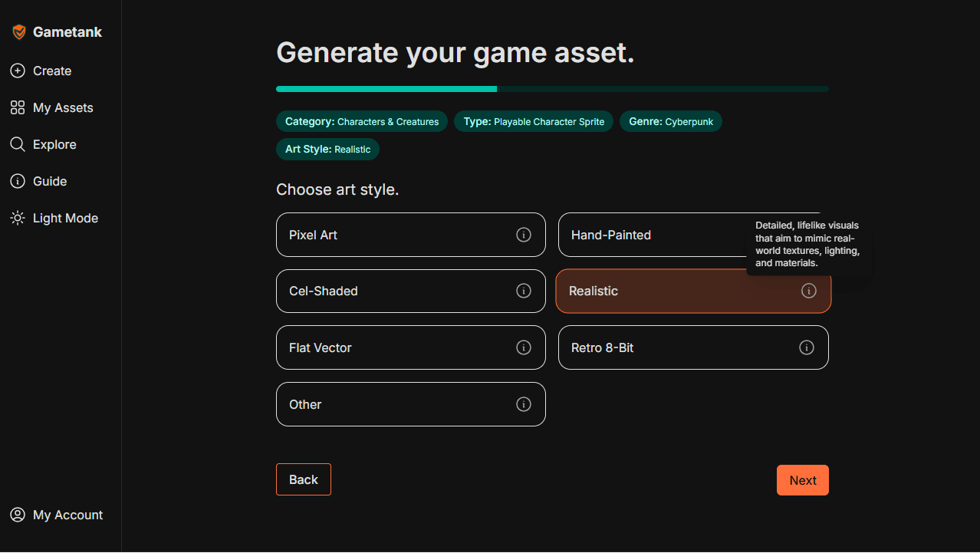Screen dimensions: 980x553
Task: Click the My Account icon
Action: coord(17,515)
